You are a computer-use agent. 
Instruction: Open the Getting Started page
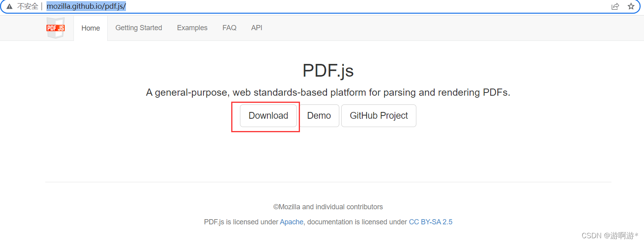[139, 28]
